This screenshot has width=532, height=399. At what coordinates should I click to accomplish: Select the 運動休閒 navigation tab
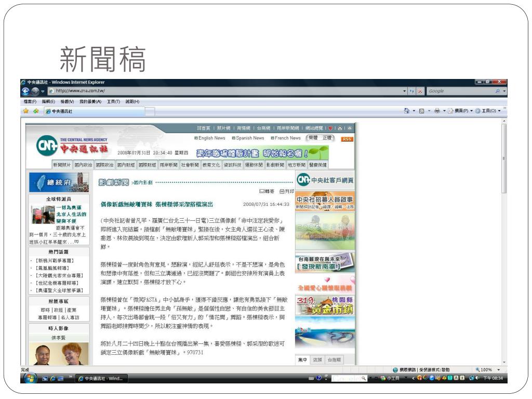(254, 165)
